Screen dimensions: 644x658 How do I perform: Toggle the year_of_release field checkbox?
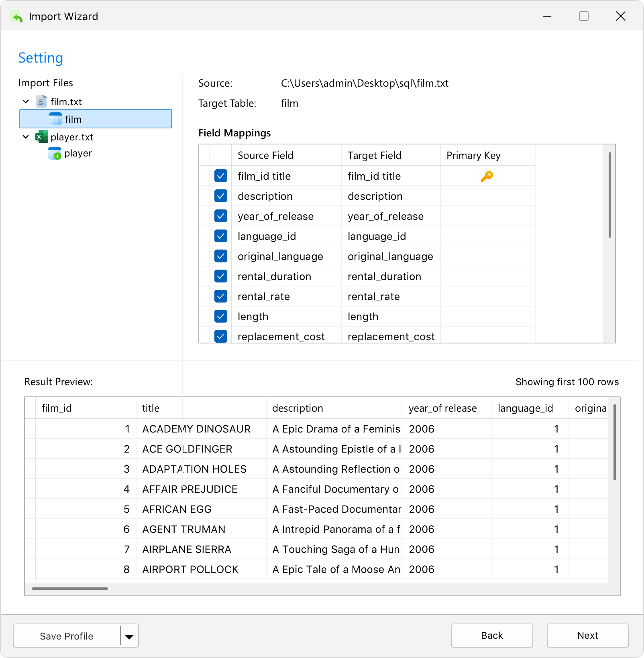[221, 216]
